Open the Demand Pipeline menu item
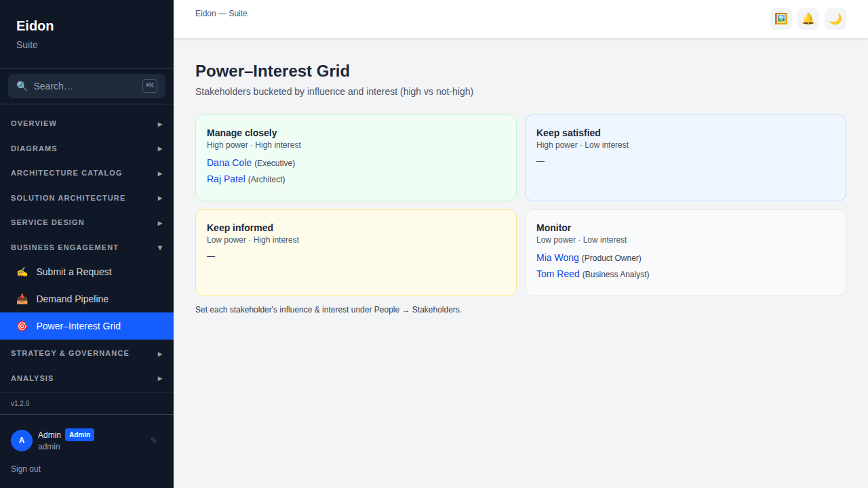 pyautogui.click(x=87, y=299)
